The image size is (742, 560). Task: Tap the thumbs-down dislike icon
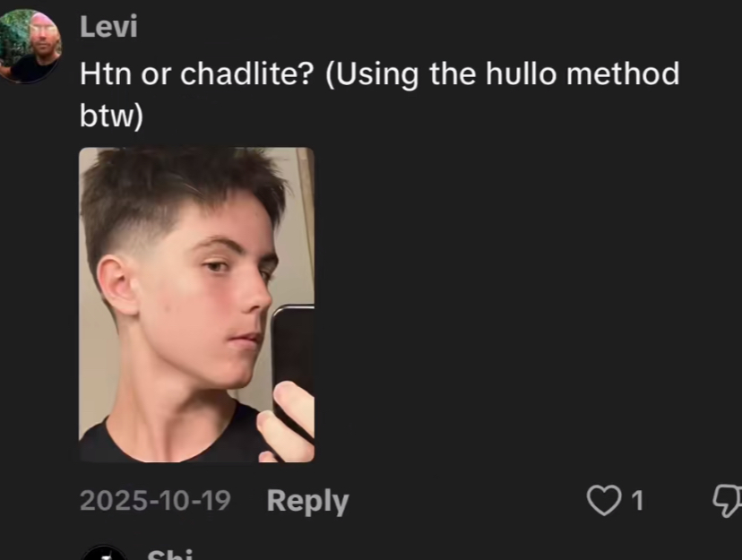(x=728, y=500)
